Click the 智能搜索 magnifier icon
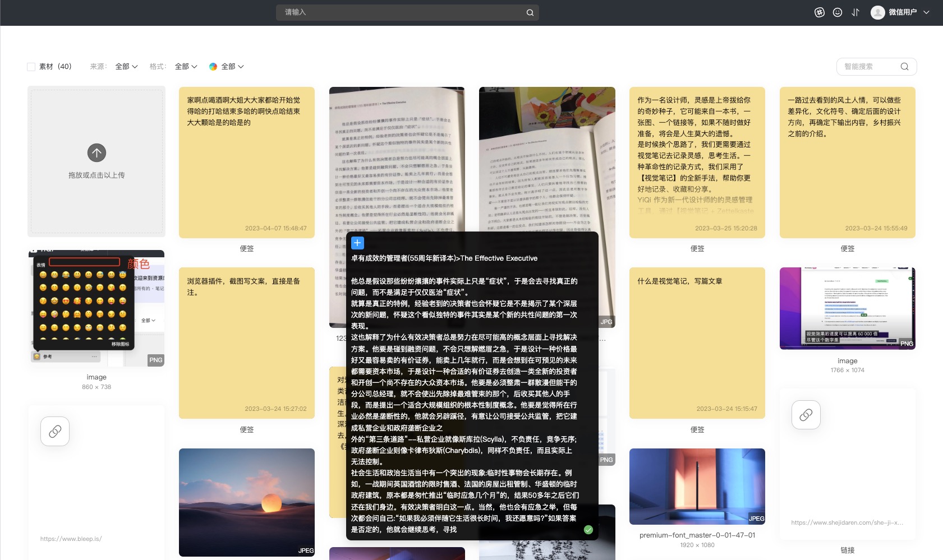Screen dimensions: 943x560 [x=904, y=67]
